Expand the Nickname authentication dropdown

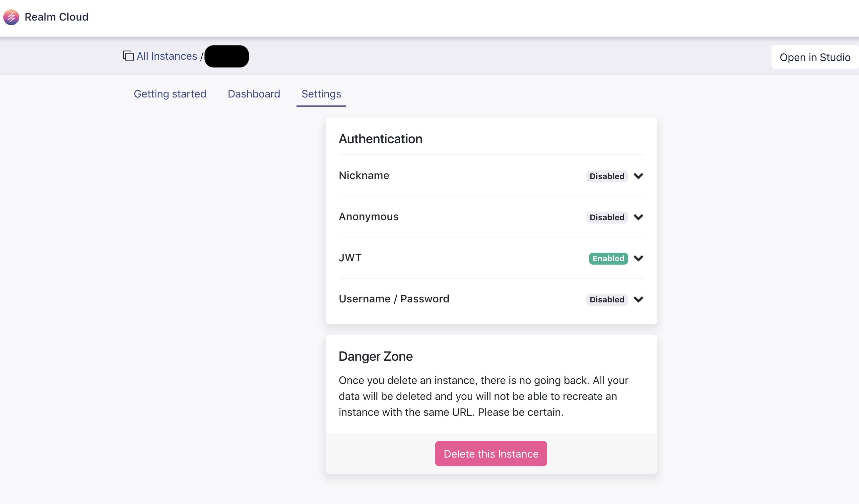(638, 176)
